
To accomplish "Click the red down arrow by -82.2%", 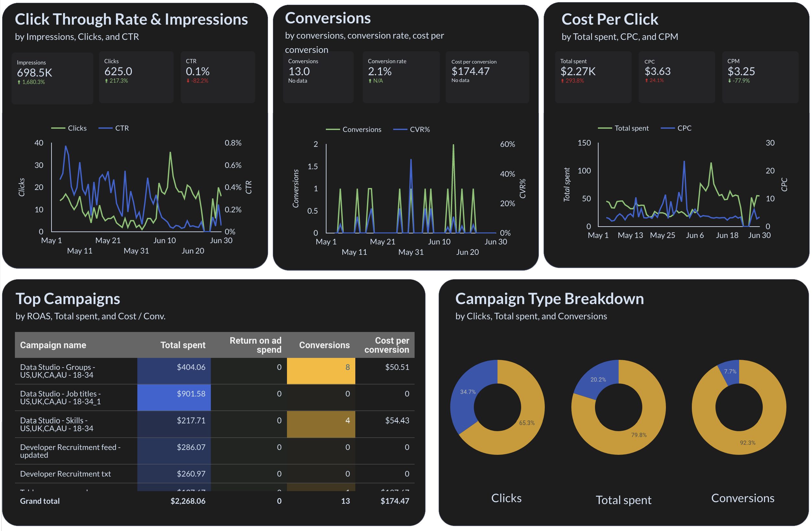I will pos(188,81).
